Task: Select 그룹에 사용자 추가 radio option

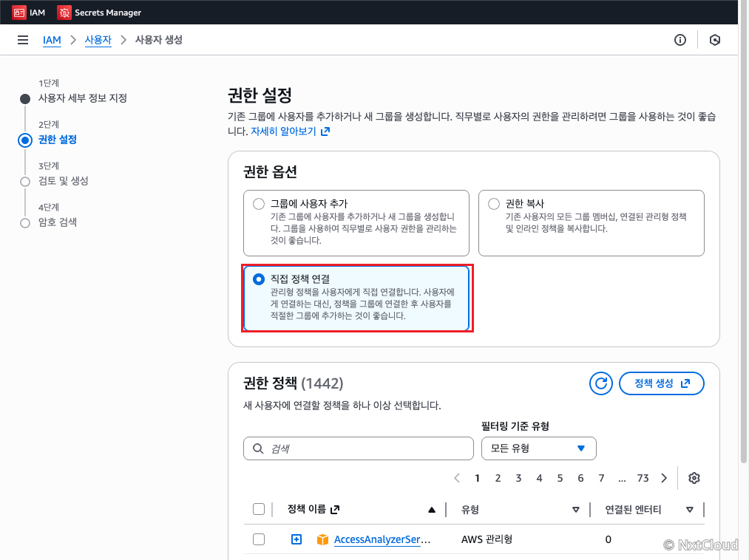Action: click(259, 204)
